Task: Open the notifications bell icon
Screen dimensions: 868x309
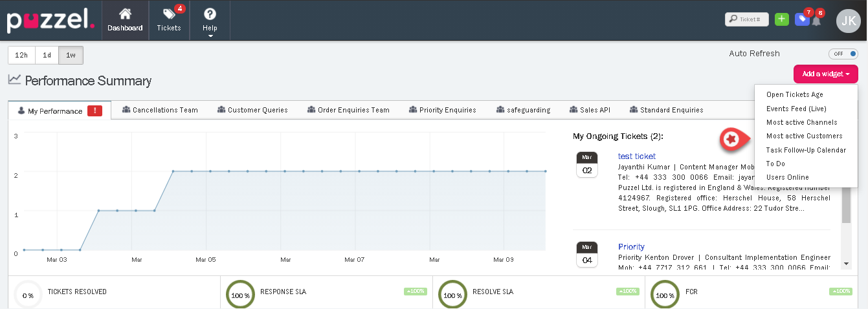Action: coord(816,21)
